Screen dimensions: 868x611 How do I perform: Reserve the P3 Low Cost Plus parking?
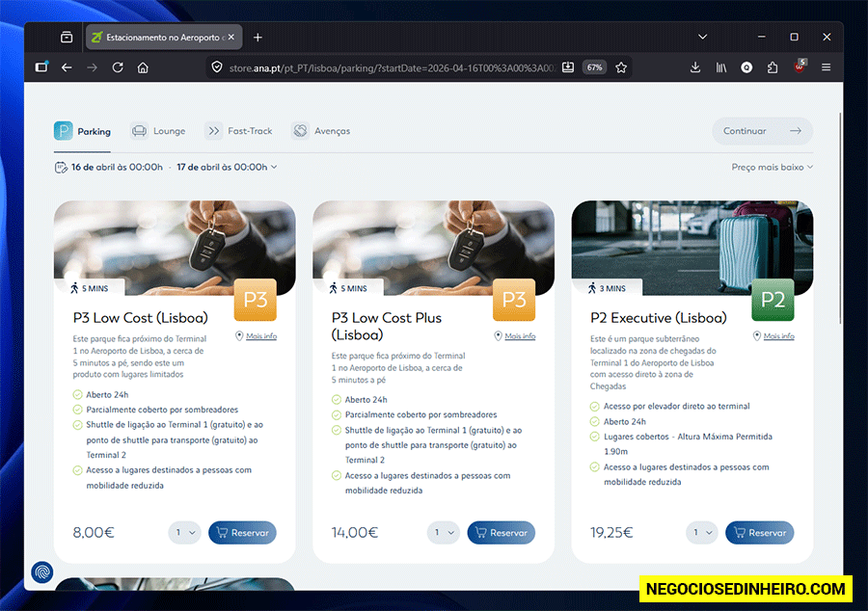pos(501,533)
